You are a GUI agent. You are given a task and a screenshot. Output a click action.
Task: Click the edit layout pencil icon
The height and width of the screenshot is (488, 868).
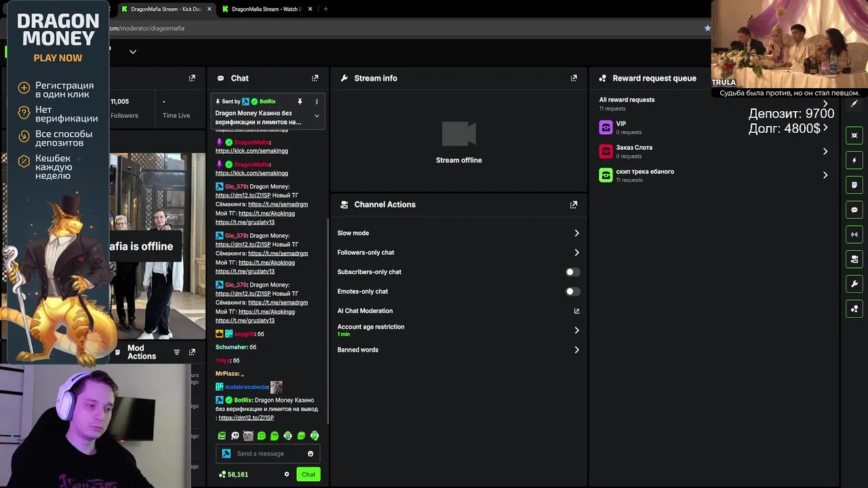(x=854, y=104)
